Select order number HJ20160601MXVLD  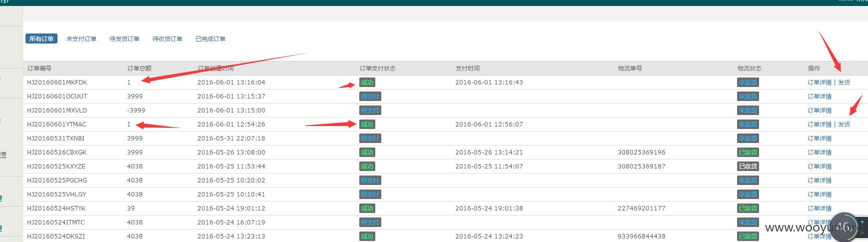point(57,110)
